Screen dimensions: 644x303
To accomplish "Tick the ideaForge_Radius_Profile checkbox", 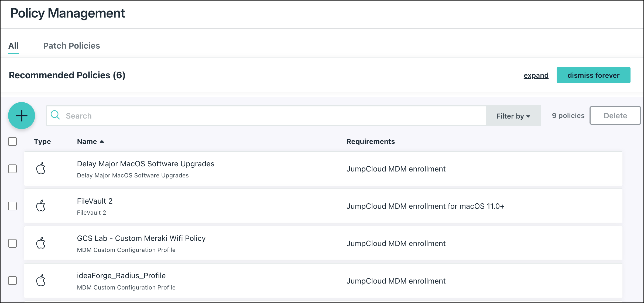I will tap(12, 281).
